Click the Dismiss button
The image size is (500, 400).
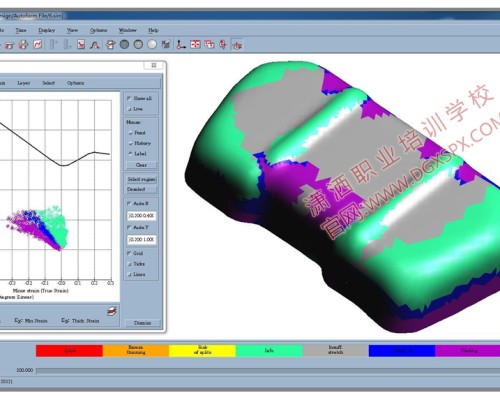pos(142,323)
